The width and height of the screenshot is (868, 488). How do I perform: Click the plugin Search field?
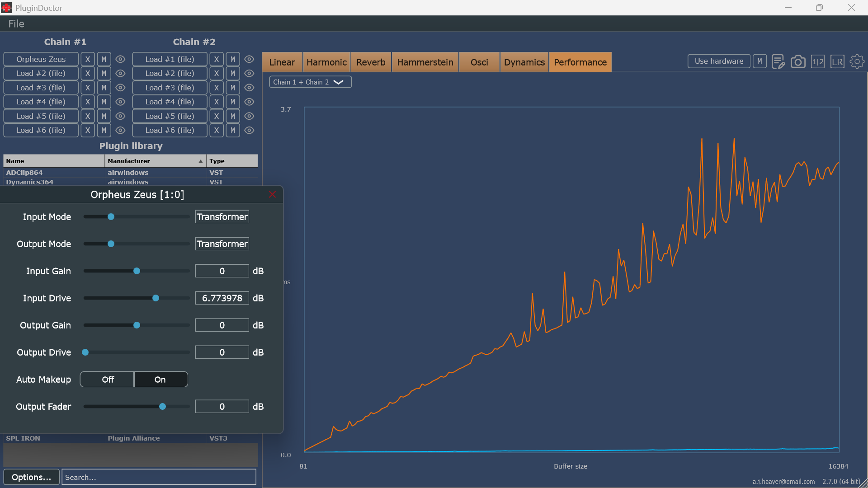click(x=159, y=477)
